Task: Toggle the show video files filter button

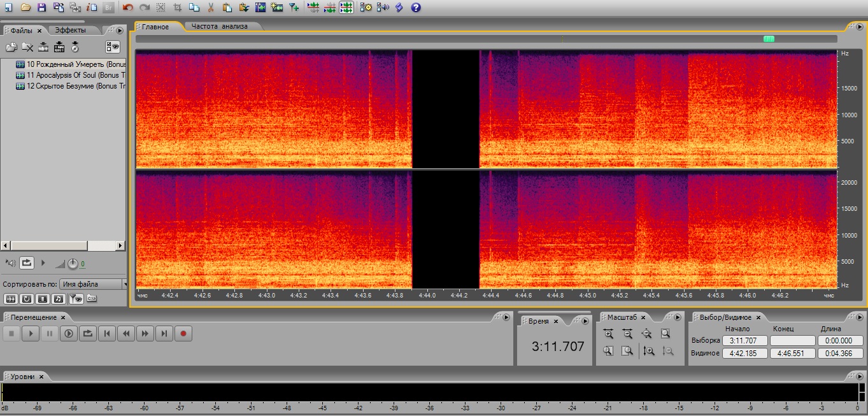Action: (43, 298)
